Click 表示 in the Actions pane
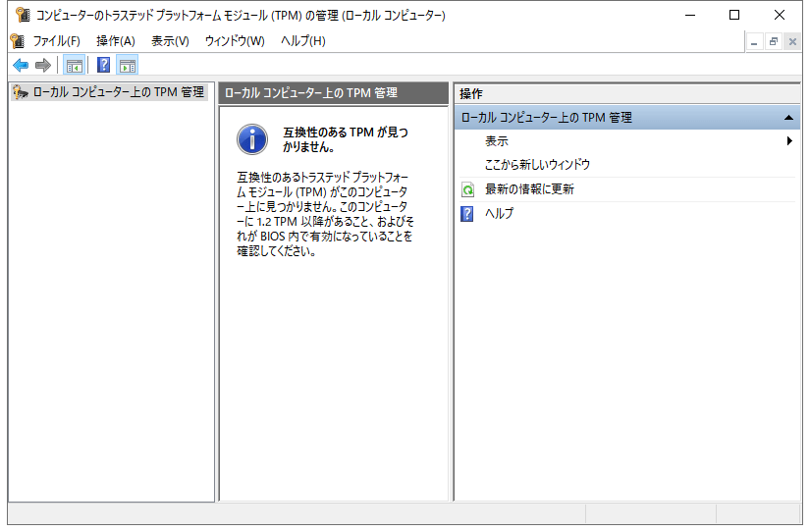This screenshot has width=810, height=532. pos(497,141)
